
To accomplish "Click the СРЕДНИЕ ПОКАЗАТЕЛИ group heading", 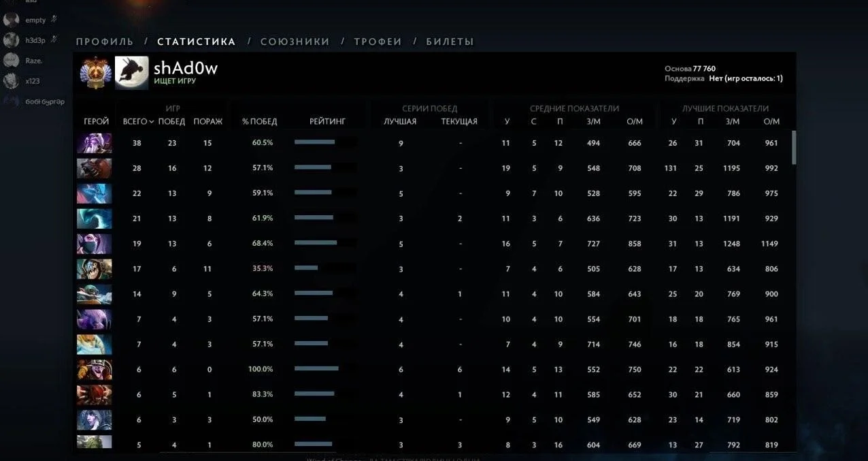I will point(575,108).
